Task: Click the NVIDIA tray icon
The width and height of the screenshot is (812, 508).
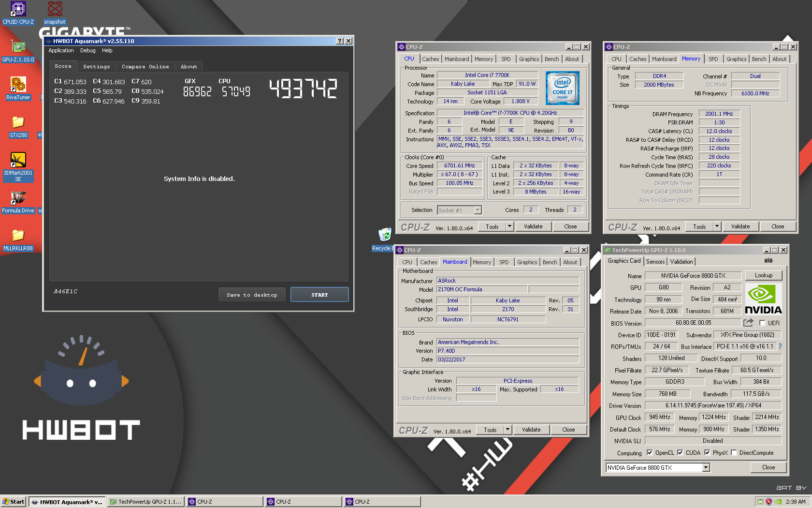Action: [x=778, y=502]
